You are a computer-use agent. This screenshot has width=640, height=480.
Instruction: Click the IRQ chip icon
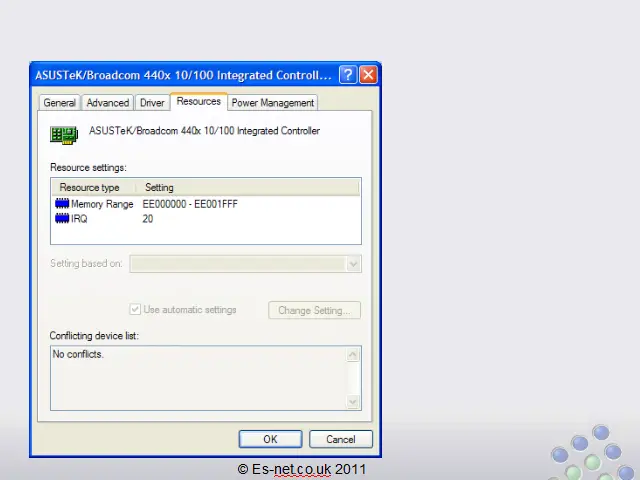point(62,218)
